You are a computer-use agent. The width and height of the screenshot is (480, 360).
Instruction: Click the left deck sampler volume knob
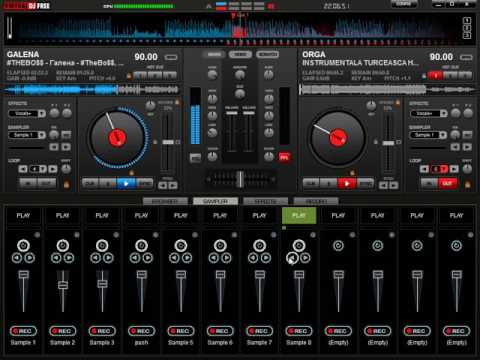(54, 135)
